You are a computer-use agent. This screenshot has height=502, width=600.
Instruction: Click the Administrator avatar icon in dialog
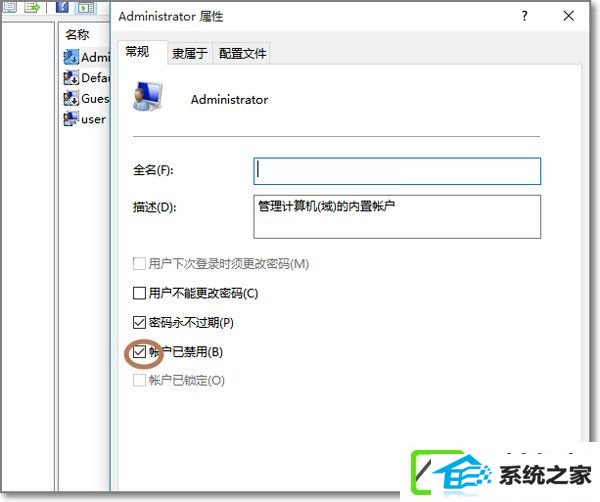[148, 96]
